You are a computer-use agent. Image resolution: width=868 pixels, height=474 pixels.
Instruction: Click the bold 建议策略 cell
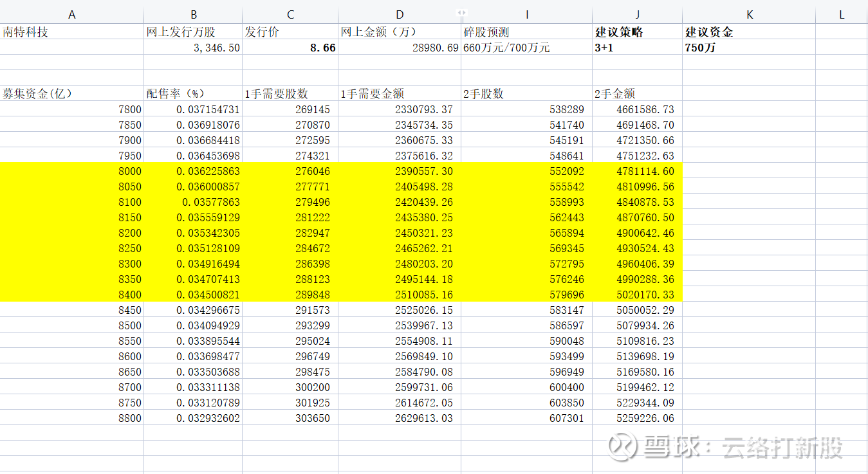pos(638,32)
